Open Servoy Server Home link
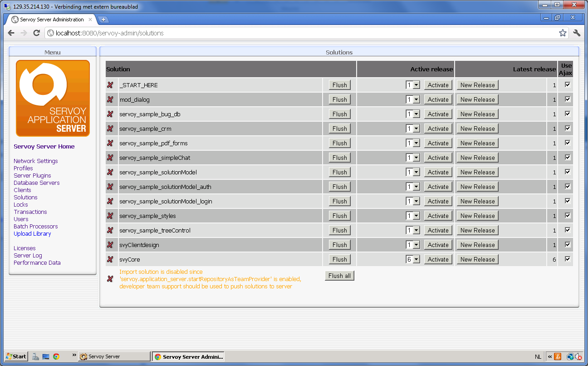588x366 pixels. (x=44, y=147)
